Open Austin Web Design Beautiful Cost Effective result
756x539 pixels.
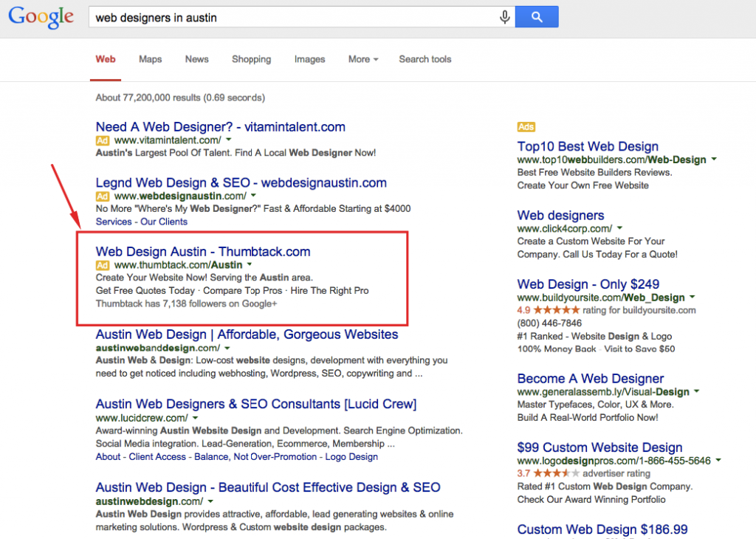(267, 487)
